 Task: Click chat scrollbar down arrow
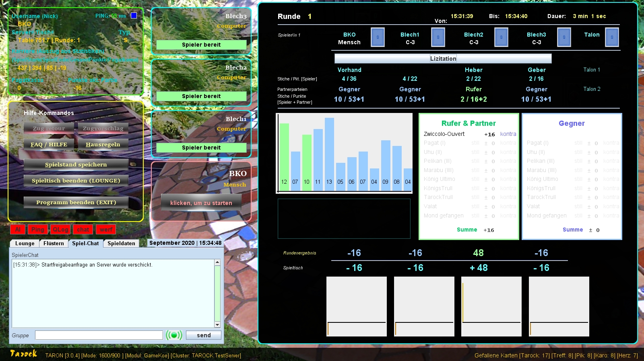[x=217, y=324]
